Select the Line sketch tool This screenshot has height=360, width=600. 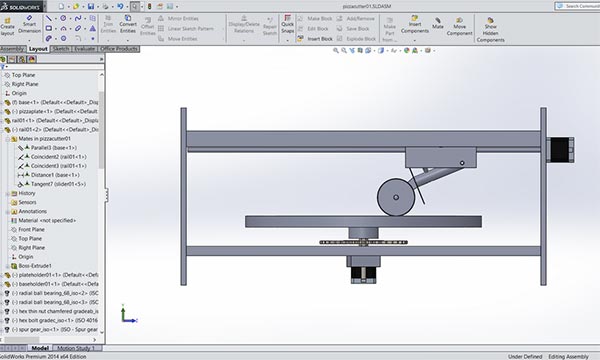click(49, 18)
